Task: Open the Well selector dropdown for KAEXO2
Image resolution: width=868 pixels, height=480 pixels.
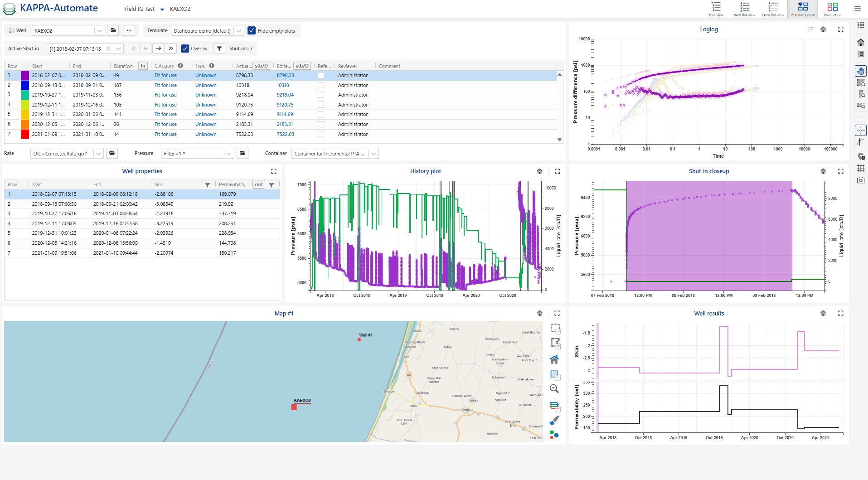Action: click(100, 30)
